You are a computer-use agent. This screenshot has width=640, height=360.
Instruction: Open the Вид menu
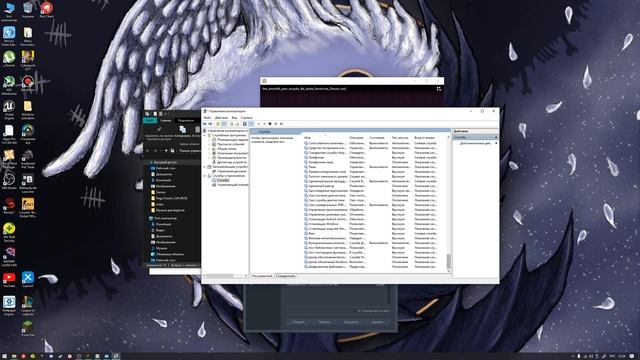pyautogui.click(x=234, y=118)
